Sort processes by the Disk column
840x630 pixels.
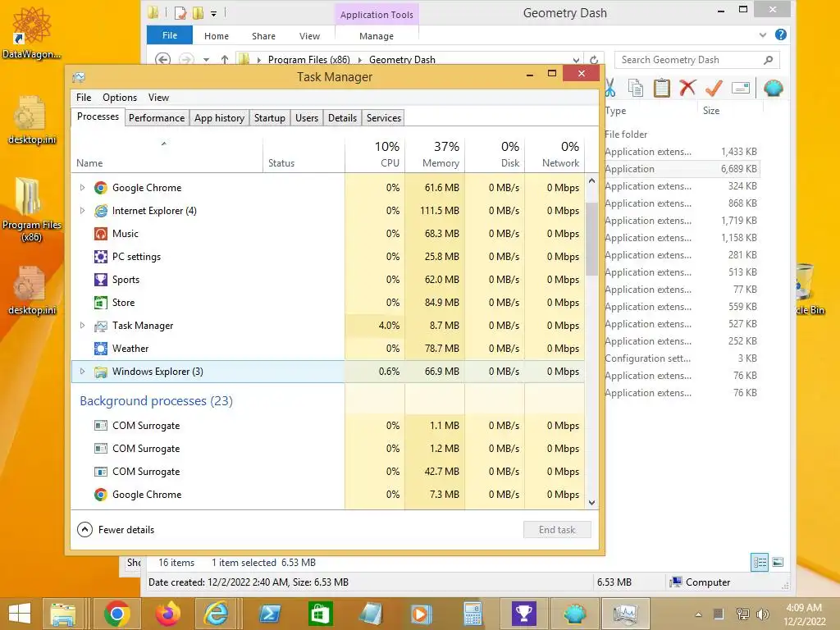[495, 154]
